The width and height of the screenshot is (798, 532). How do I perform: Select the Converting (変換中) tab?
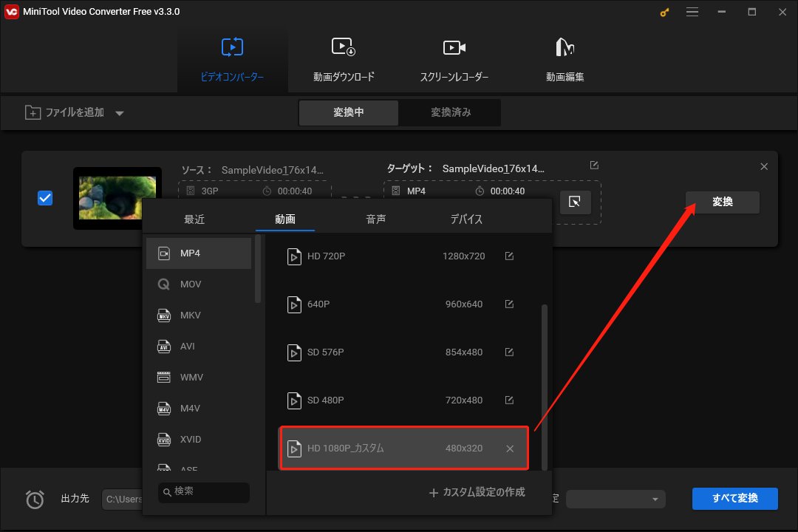(349, 112)
